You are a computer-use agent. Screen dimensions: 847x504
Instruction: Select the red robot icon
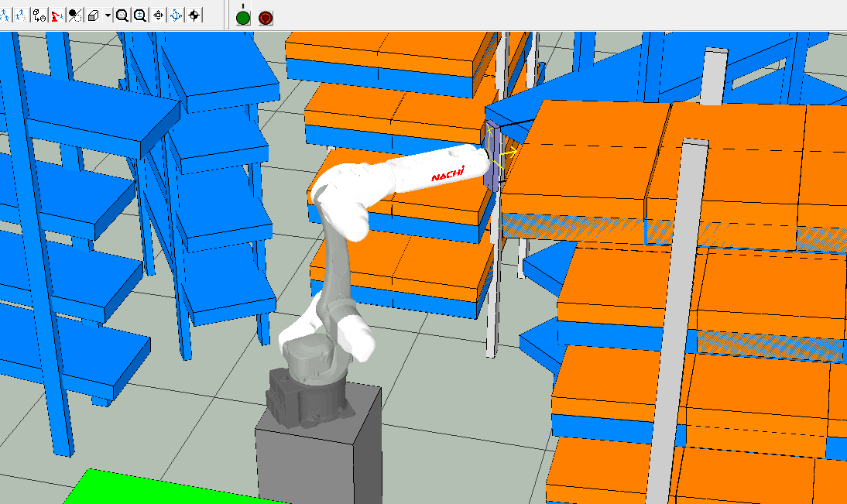(57, 15)
